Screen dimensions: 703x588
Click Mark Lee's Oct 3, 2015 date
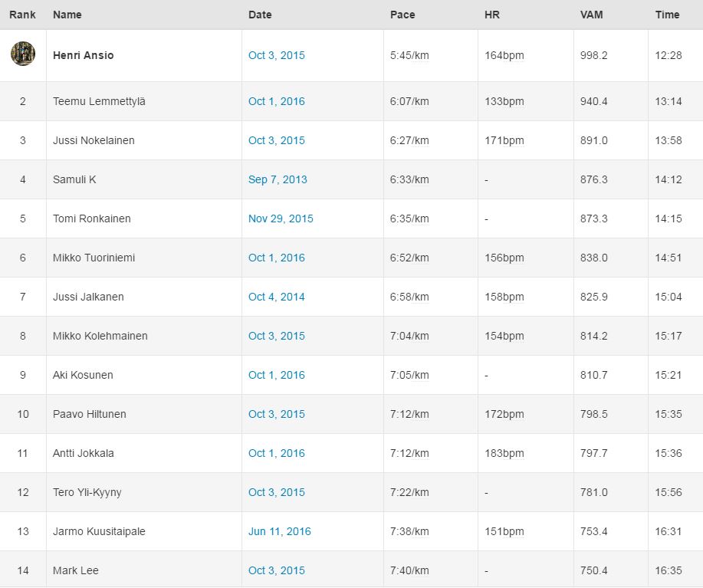(276, 570)
